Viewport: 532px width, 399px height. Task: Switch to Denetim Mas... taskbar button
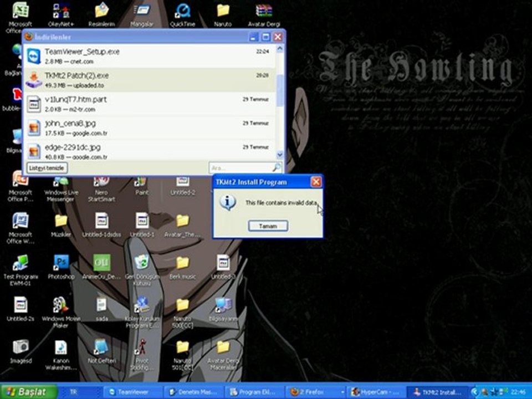tap(193, 392)
